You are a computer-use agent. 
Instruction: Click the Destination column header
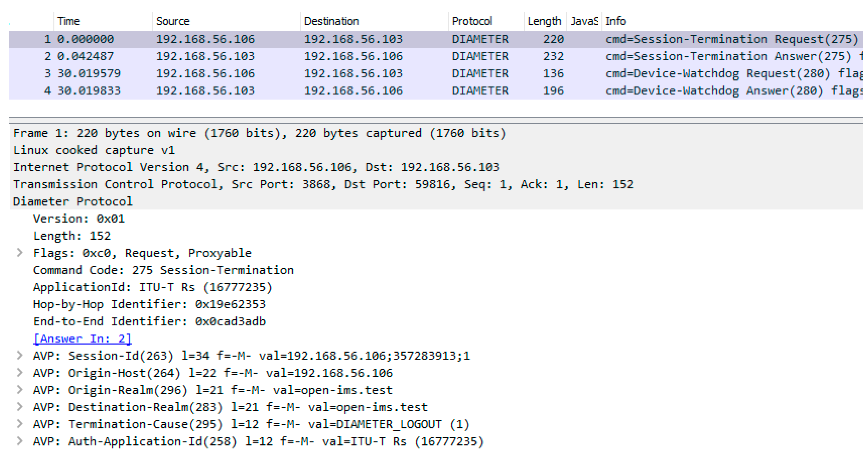(x=331, y=21)
